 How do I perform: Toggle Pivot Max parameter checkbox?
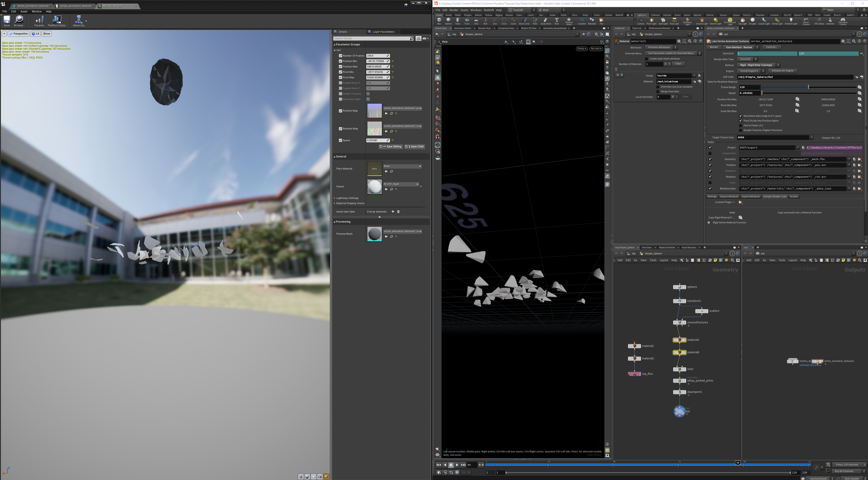click(340, 78)
